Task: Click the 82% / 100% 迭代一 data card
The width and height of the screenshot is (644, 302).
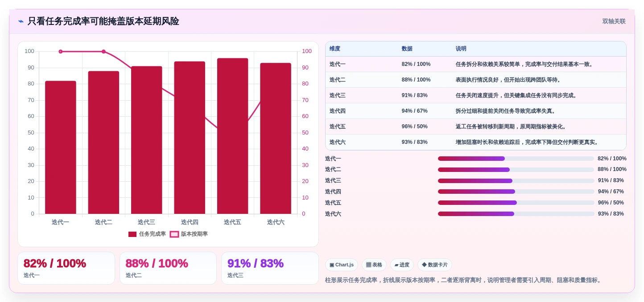Action: 66,268
